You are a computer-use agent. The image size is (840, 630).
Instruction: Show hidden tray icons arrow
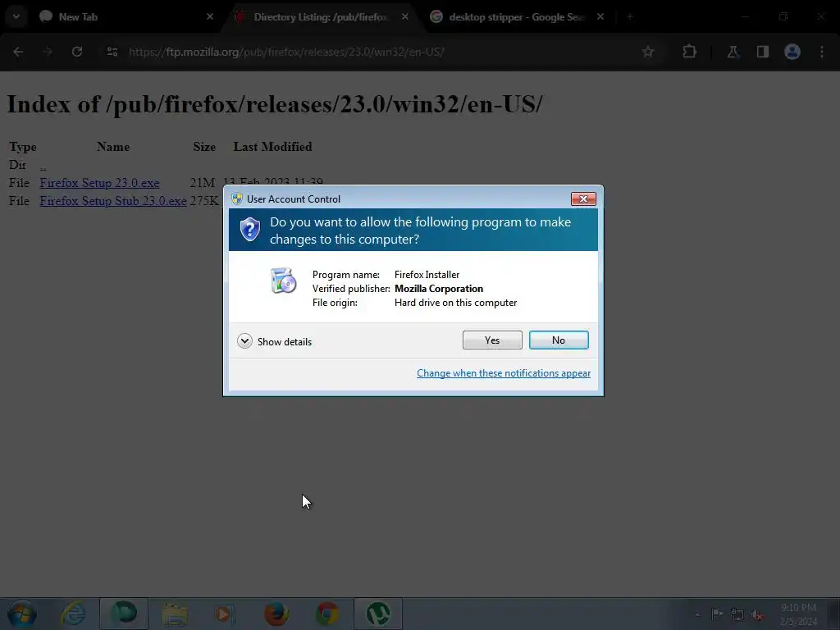697,614
